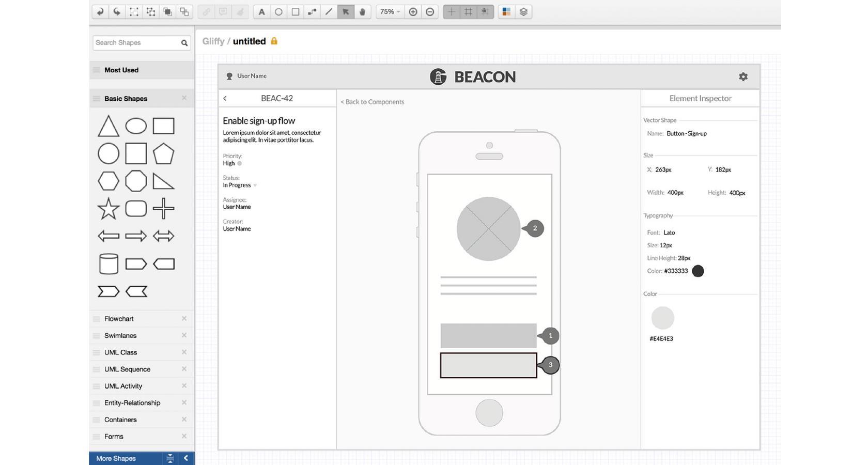Screen dimensions: 868x465
Task: Click the More Shapes button
Action: click(x=116, y=458)
